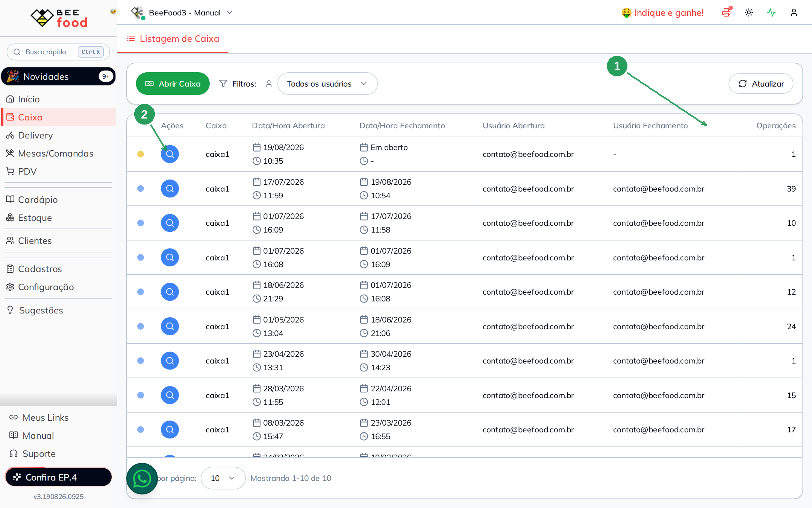Open Sugestões in sidebar
The image size is (812, 508).
[58, 310]
